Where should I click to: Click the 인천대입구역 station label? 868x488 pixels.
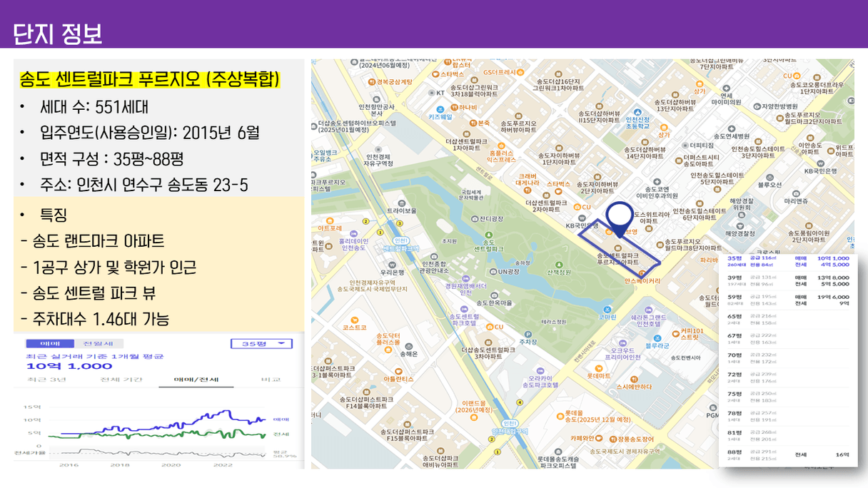tap(510, 431)
